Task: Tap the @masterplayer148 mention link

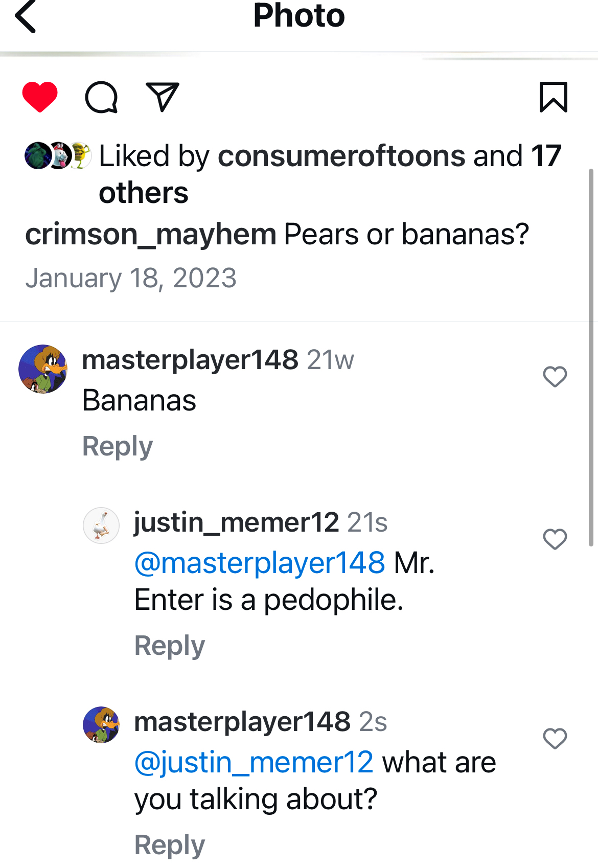Action: (x=260, y=563)
